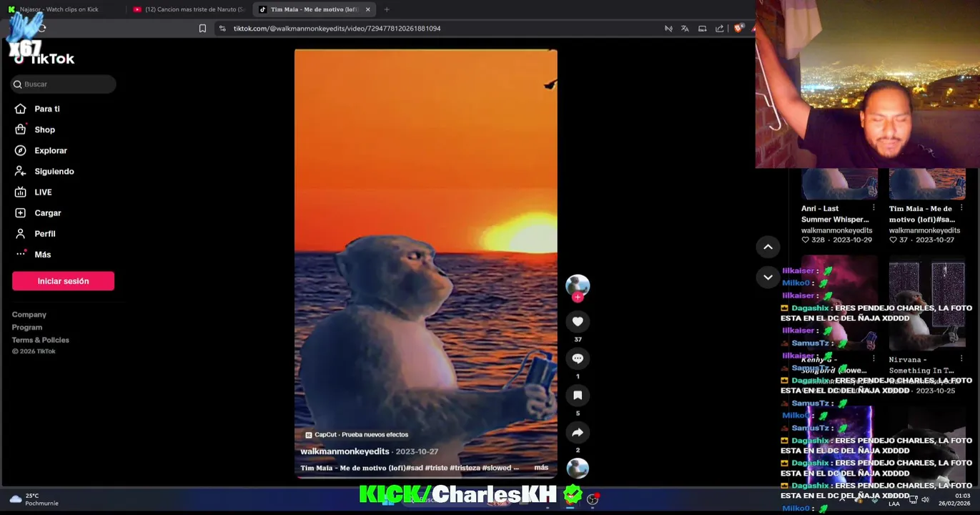The image size is (980, 515).
Task: Open the weather widget showing 25°C
Action: 34,499
